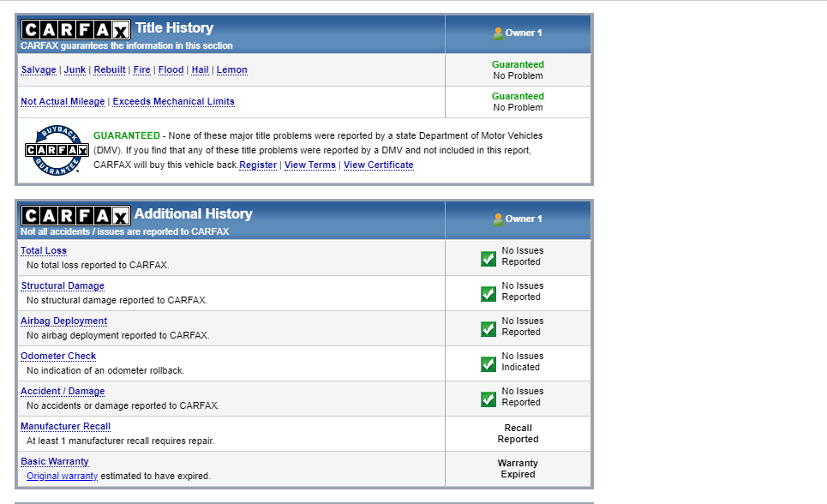Follow the Exceeds Mechanical Limits link
This screenshot has width=827, height=504.
pos(173,101)
